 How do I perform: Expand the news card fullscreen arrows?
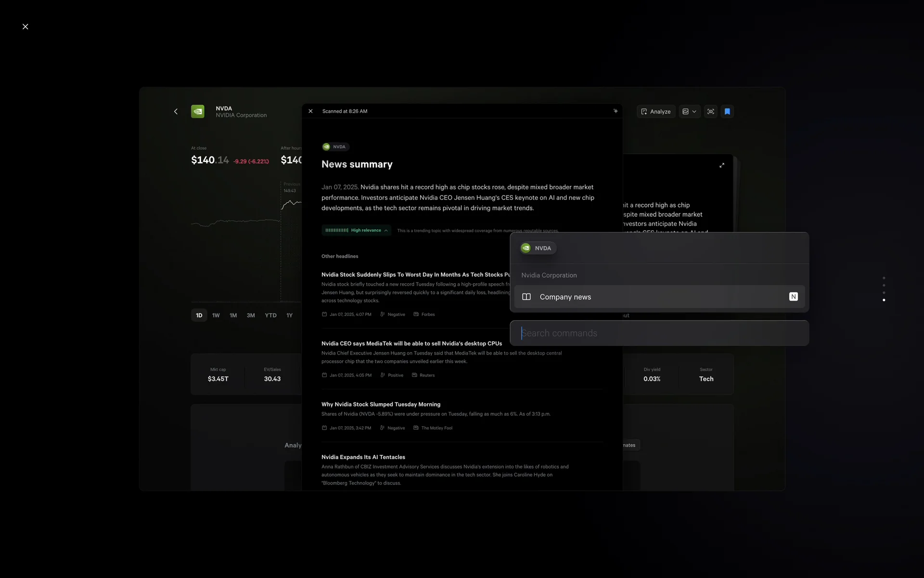[722, 165]
